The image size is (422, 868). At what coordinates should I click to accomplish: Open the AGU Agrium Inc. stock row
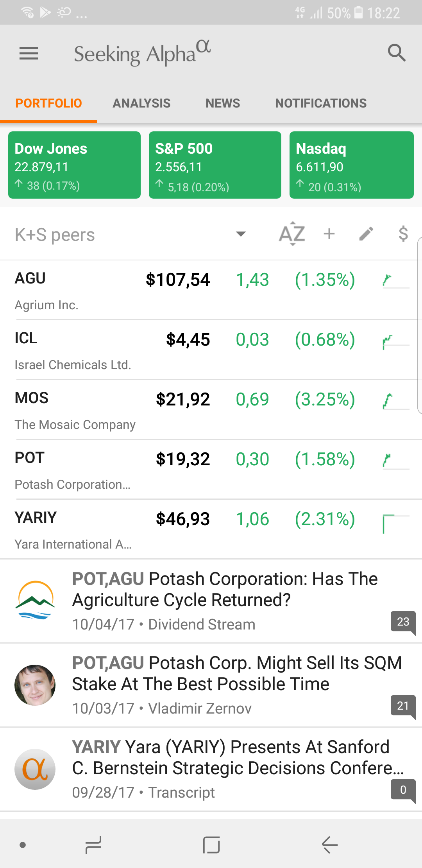click(117, 290)
